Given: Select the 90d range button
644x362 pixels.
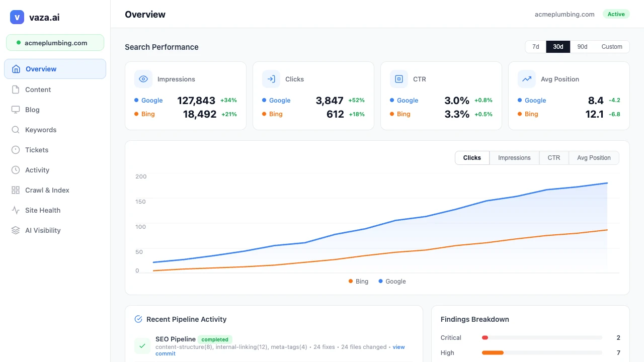Looking at the screenshot, I should click(x=582, y=47).
